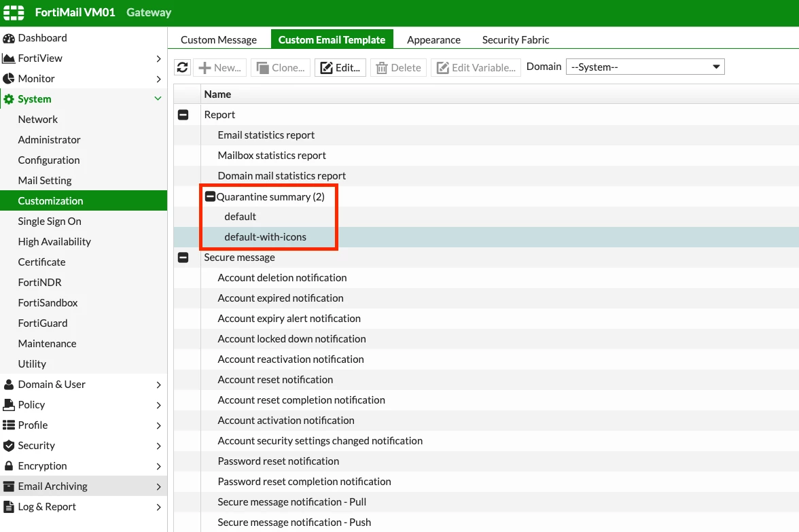799x532 pixels.
Task: Expand the Monitor menu chevron
Action: tap(158, 79)
